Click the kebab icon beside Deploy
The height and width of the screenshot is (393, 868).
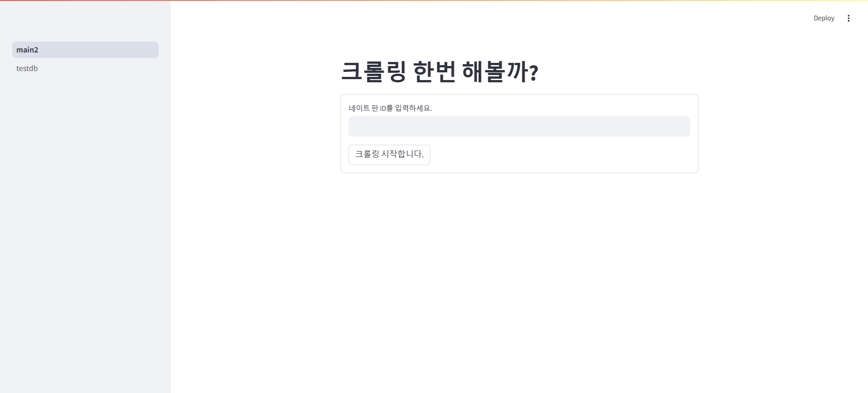pyautogui.click(x=849, y=18)
